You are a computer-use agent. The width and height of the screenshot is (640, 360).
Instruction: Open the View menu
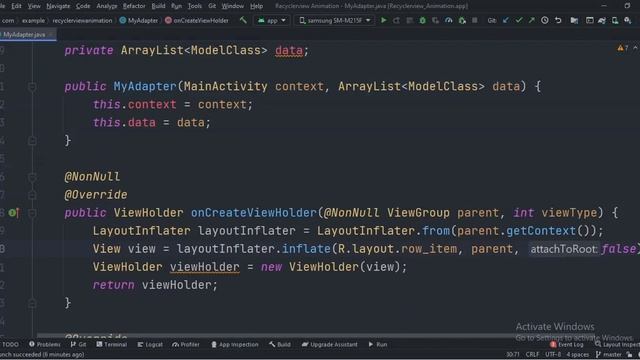point(34,6)
